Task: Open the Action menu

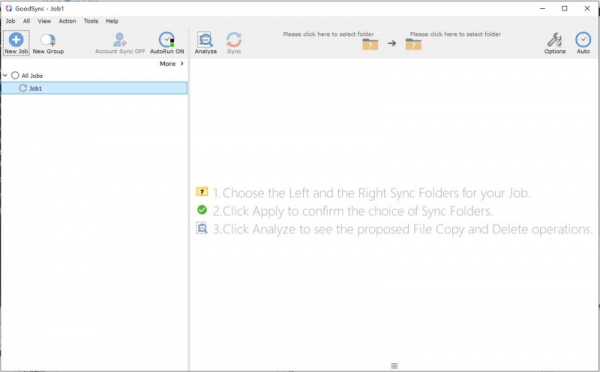Action: (x=67, y=21)
